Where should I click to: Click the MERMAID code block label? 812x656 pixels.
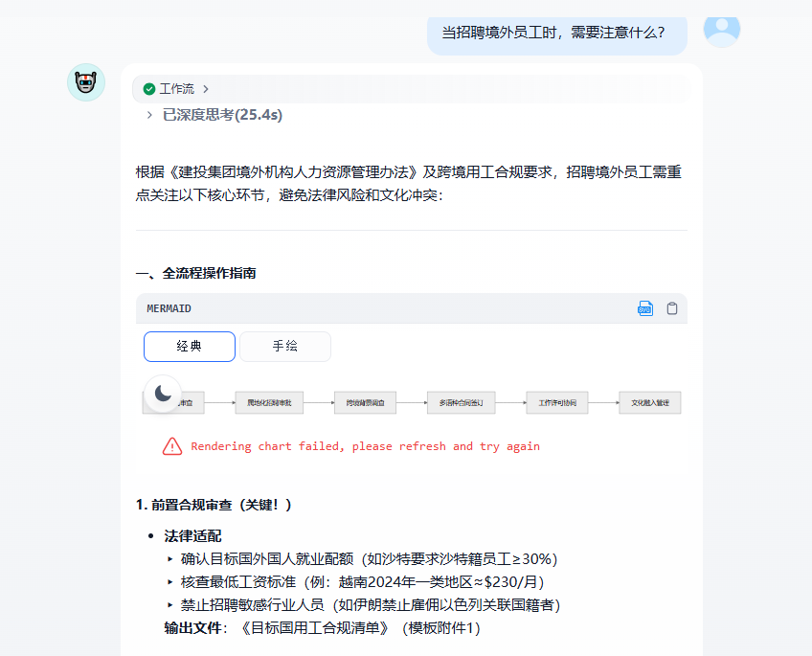point(169,308)
